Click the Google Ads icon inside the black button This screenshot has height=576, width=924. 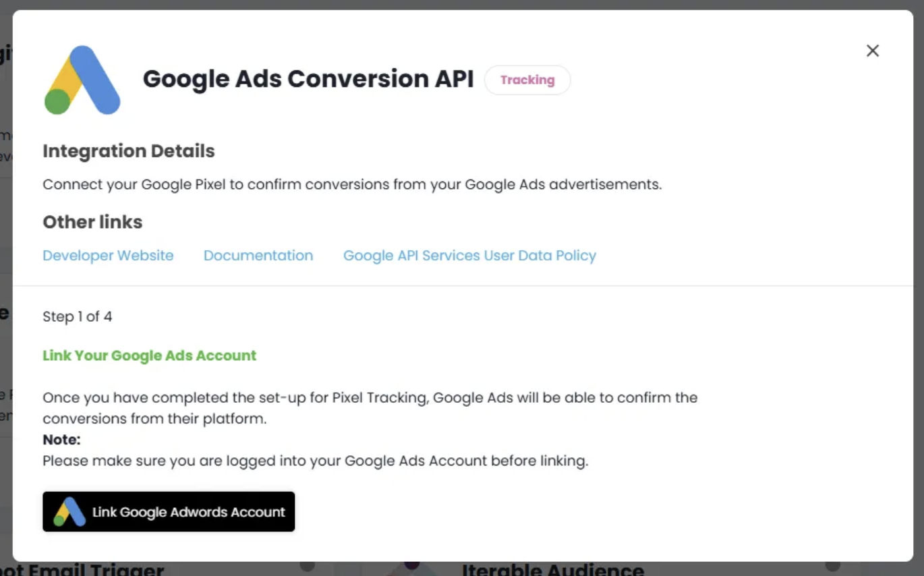[x=69, y=512]
